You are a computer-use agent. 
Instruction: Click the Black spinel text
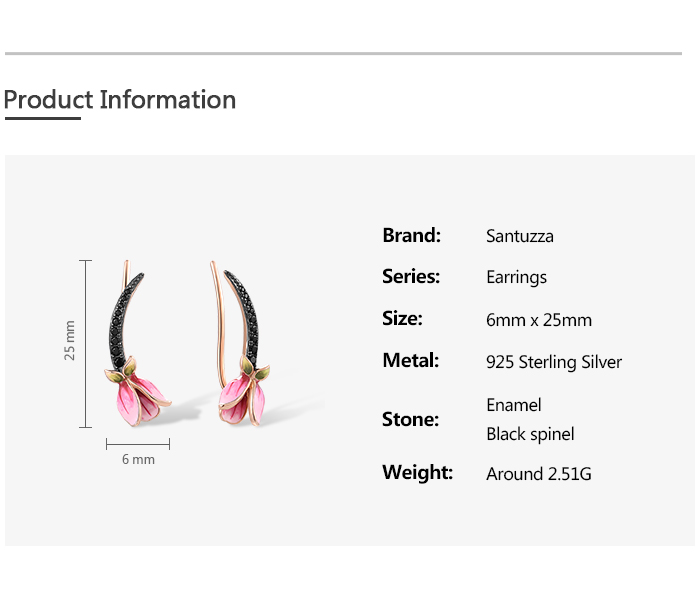530,434
